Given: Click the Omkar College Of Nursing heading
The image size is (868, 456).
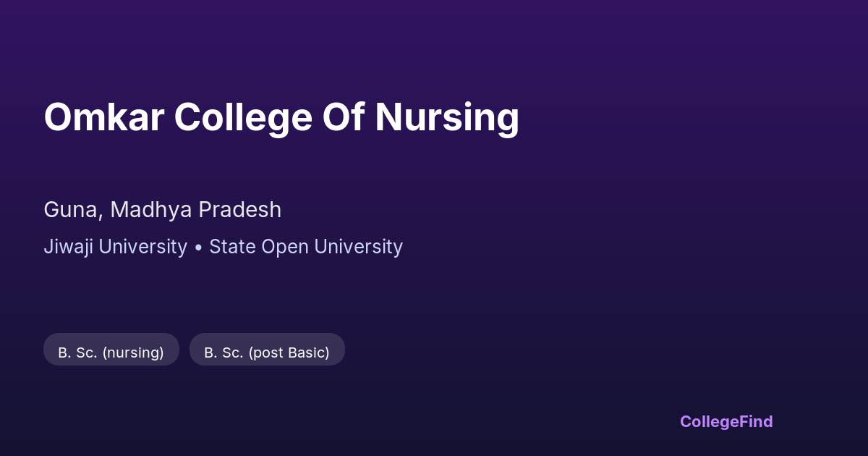Looking at the screenshot, I should coord(281,117).
